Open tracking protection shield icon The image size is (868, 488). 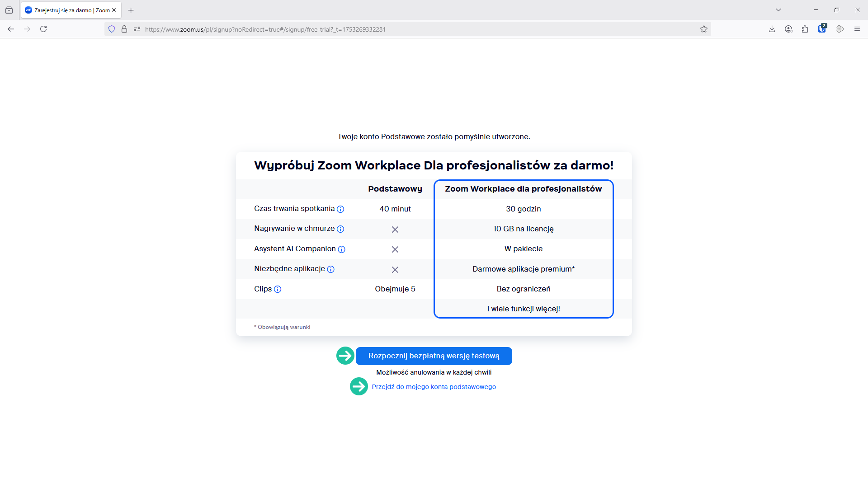112,29
